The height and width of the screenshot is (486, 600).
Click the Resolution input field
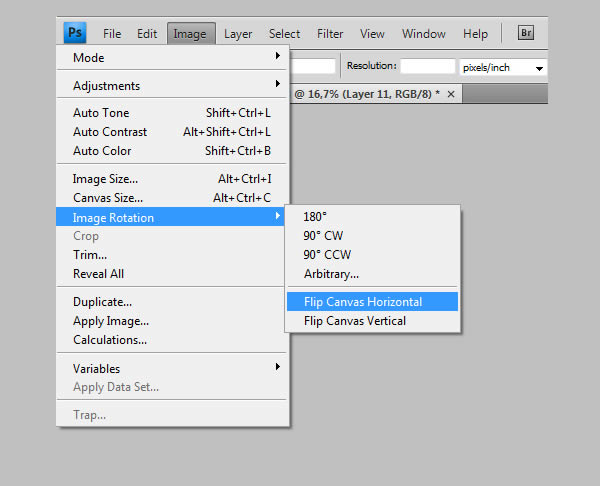427,66
